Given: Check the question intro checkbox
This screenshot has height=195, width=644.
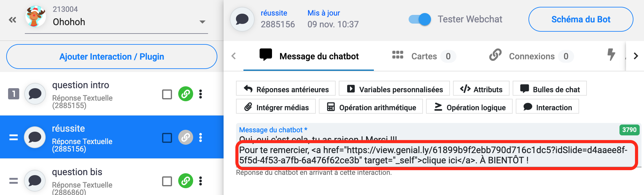Looking at the screenshot, I should (x=167, y=94).
